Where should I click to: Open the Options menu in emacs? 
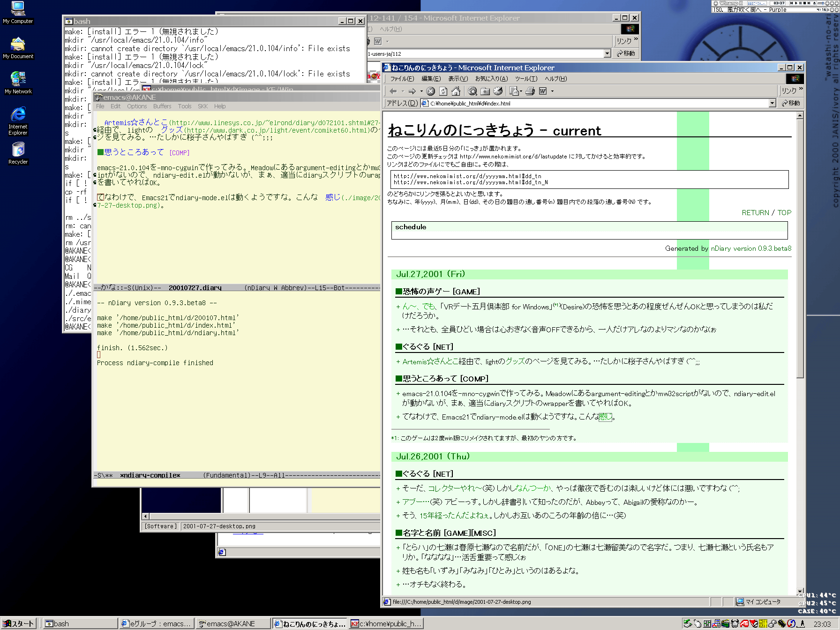pos(137,106)
